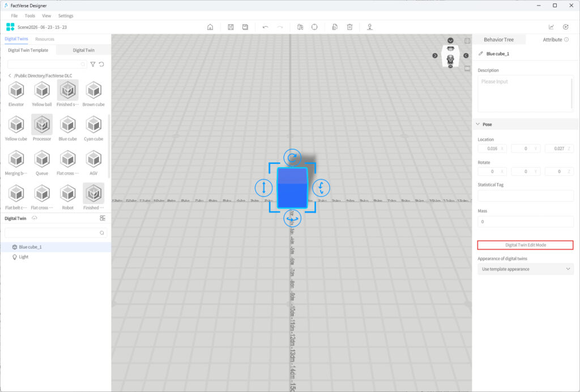Select the Cyan cube template
This screenshot has width=580, height=392.
click(x=93, y=128)
